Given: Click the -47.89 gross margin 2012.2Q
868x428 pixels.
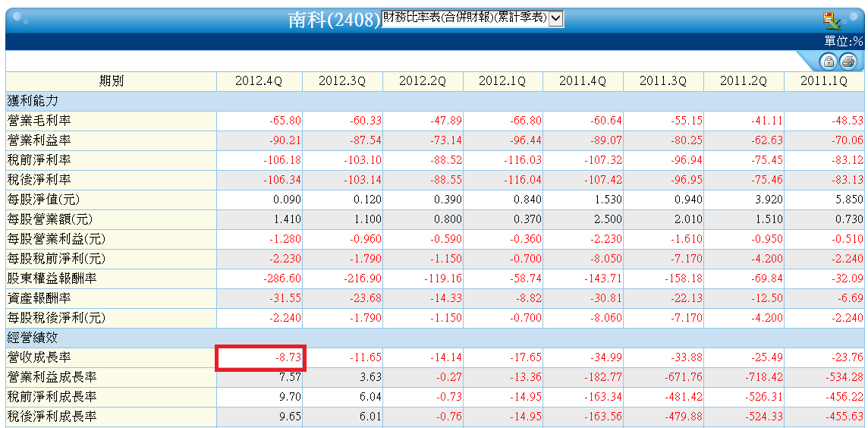Looking at the screenshot, I should coord(445,121).
